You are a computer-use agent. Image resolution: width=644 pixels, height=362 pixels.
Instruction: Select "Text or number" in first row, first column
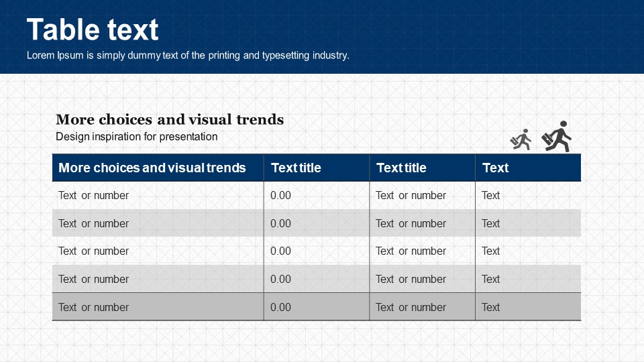coord(93,196)
